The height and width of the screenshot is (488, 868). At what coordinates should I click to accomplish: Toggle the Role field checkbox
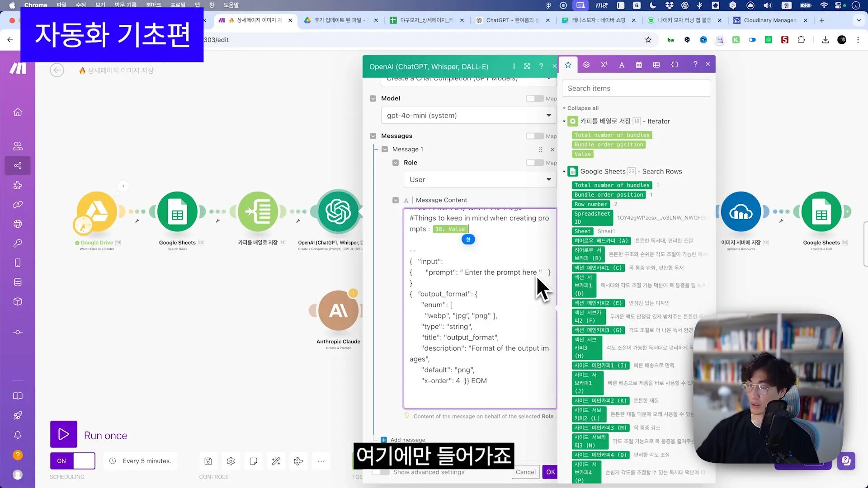[396, 163]
